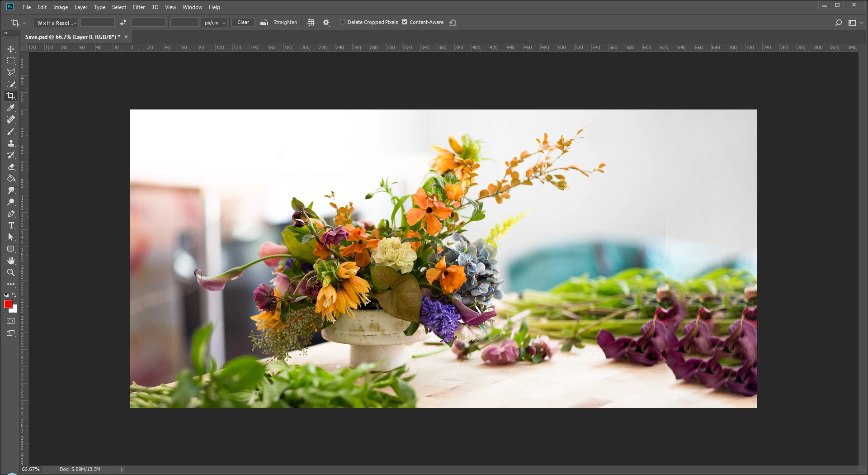Click the Clear button

243,22
